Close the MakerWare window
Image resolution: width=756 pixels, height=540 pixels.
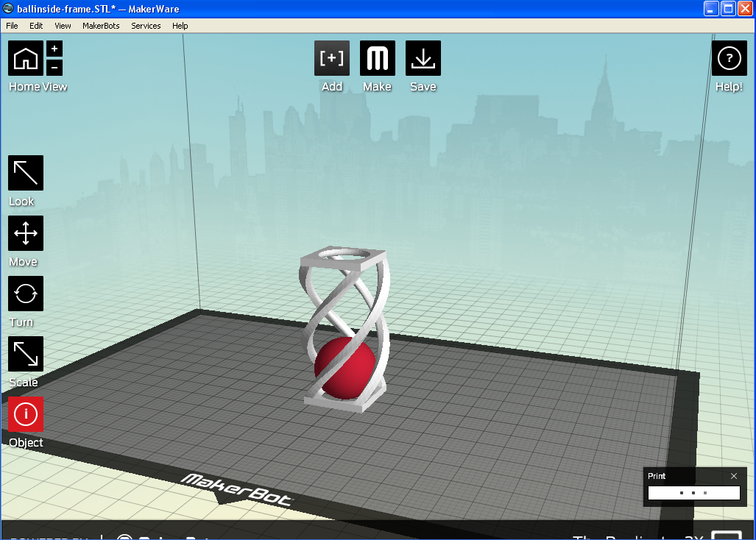(x=746, y=9)
